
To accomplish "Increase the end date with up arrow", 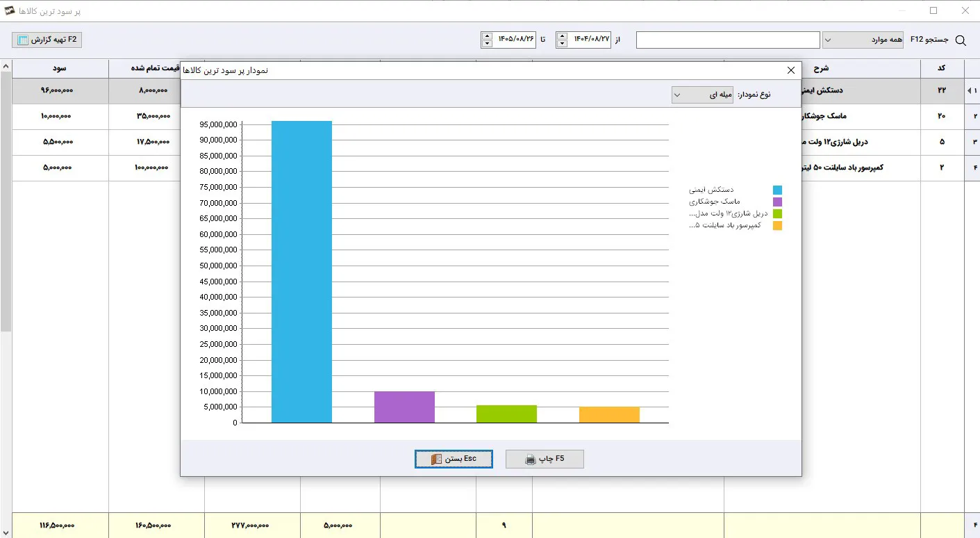I will click(486, 36).
